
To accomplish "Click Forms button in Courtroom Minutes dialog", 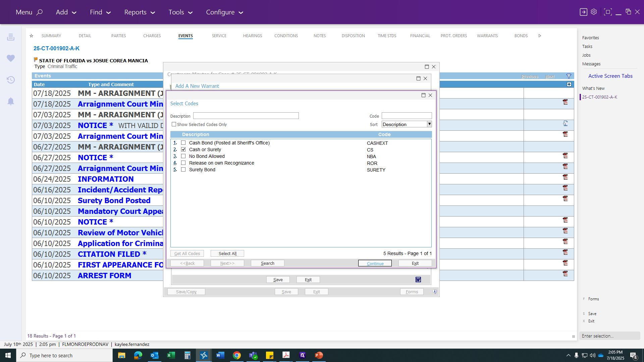I will 412,292.
